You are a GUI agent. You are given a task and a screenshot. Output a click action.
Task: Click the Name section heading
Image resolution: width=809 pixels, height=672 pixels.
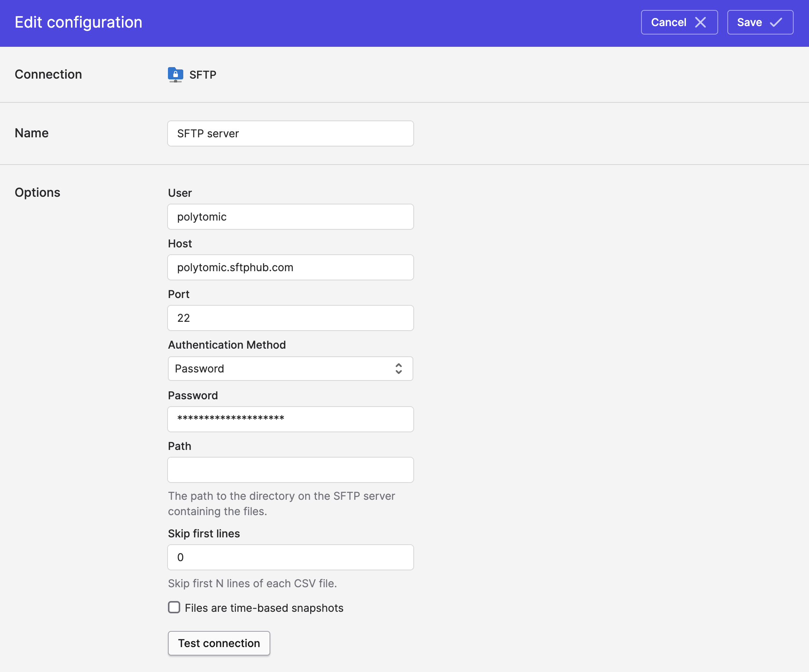point(31,133)
